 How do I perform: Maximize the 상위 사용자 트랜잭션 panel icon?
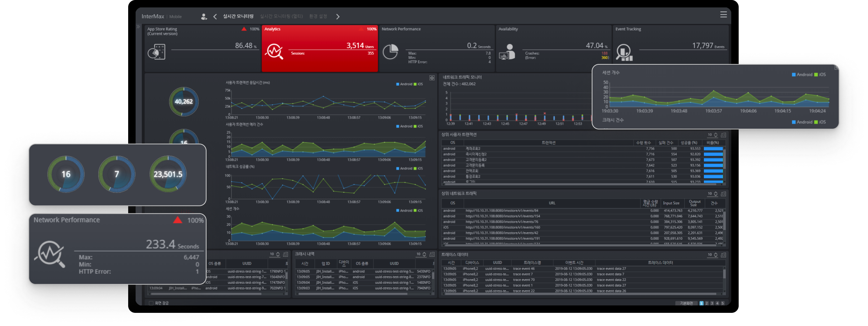[x=723, y=135]
